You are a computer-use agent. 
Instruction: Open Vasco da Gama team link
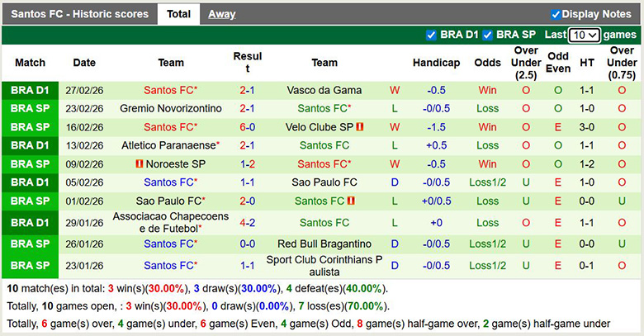tap(324, 90)
